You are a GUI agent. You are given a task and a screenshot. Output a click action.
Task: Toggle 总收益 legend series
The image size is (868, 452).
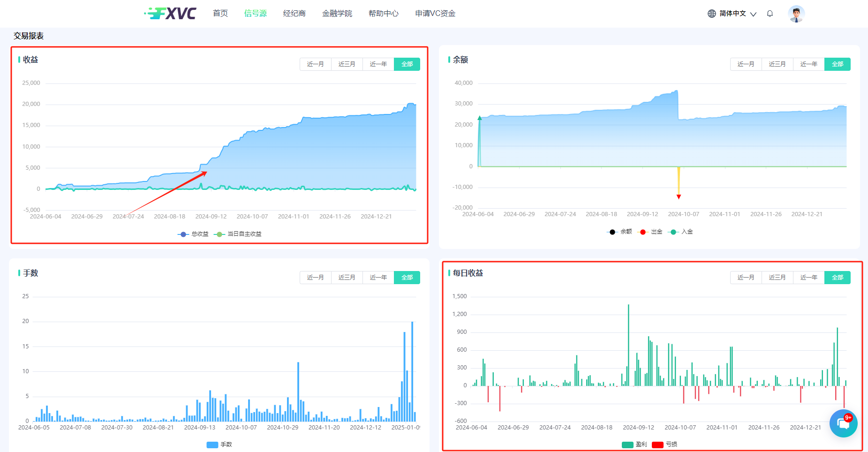coord(193,234)
